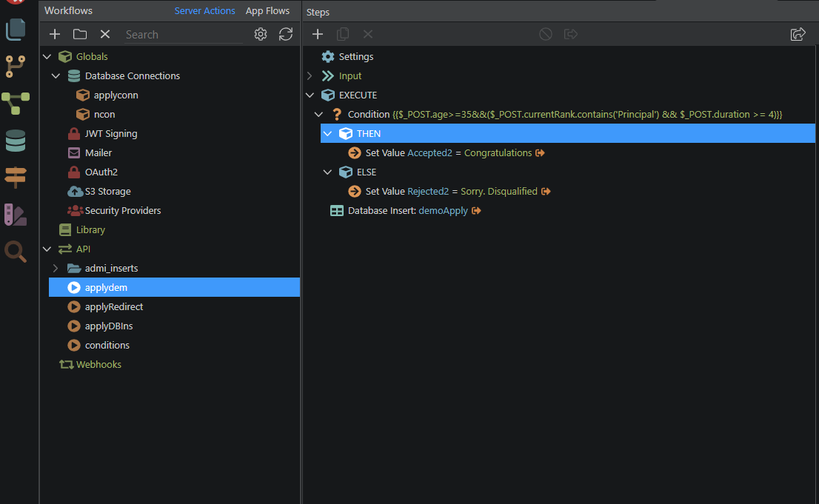Click the git branch icon in sidebar
The height and width of the screenshot is (504, 819).
click(16, 66)
